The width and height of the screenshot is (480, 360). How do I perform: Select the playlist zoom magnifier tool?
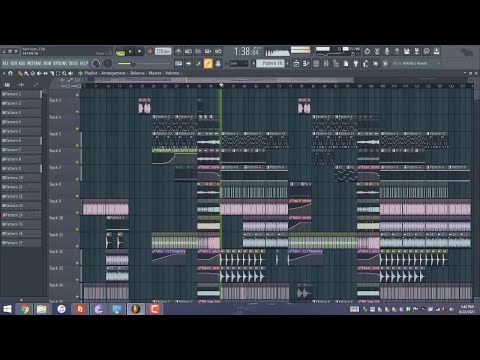(64, 73)
